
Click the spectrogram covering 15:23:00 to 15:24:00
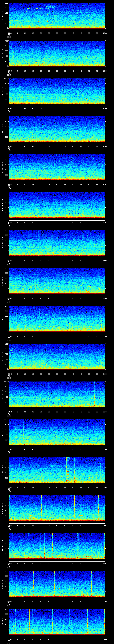point(57,356)
